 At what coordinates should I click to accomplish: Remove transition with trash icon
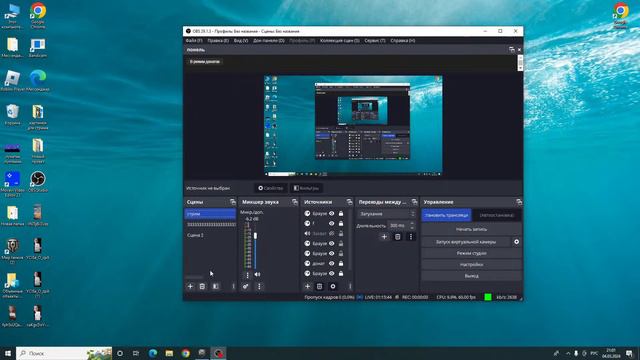[398, 237]
